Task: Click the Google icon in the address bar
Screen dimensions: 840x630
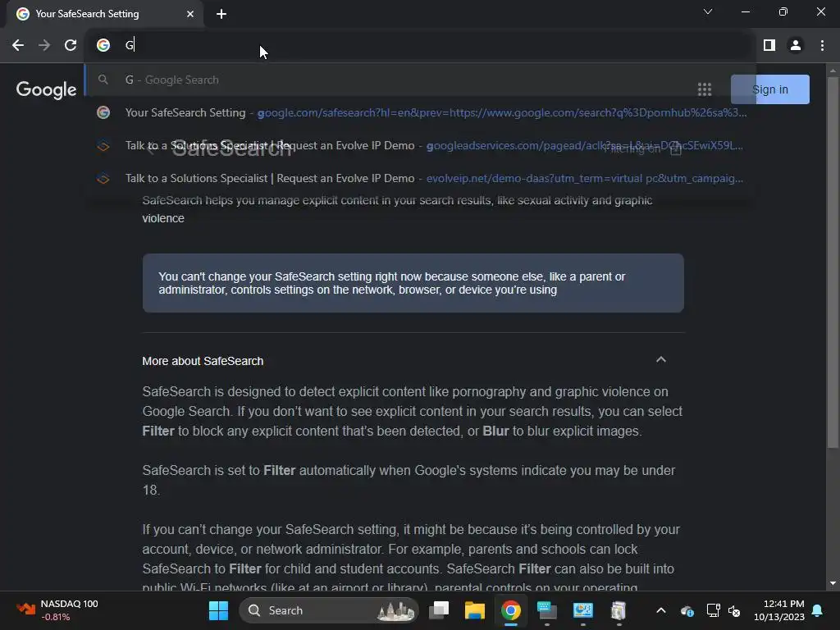Action: tap(103, 45)
